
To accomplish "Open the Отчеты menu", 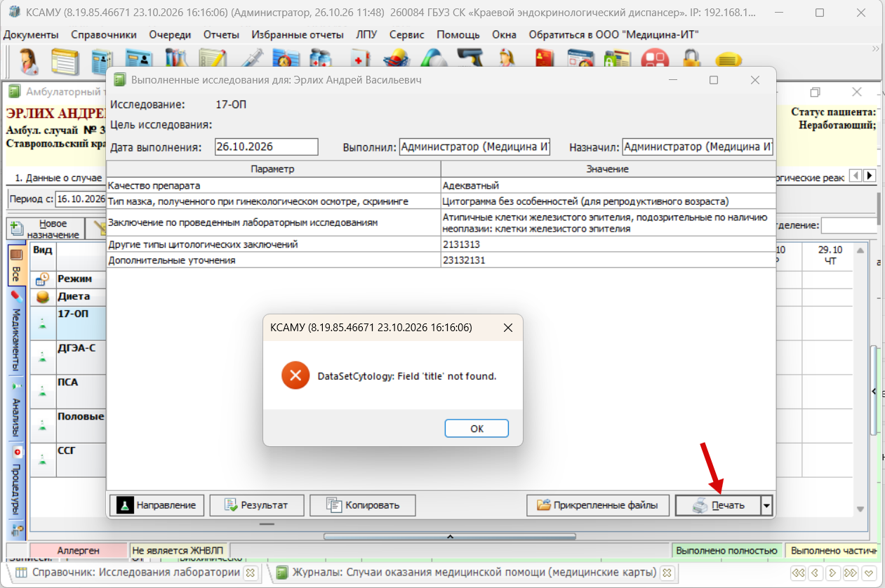I will tap(221, 34).
